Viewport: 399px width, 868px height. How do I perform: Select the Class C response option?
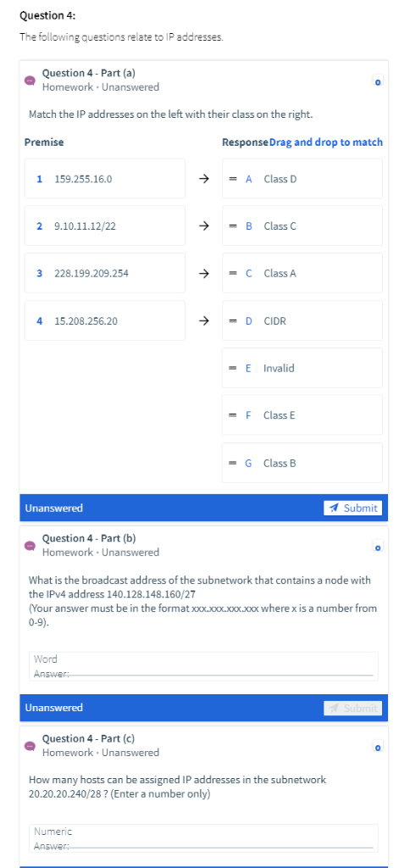pos(302,225)
